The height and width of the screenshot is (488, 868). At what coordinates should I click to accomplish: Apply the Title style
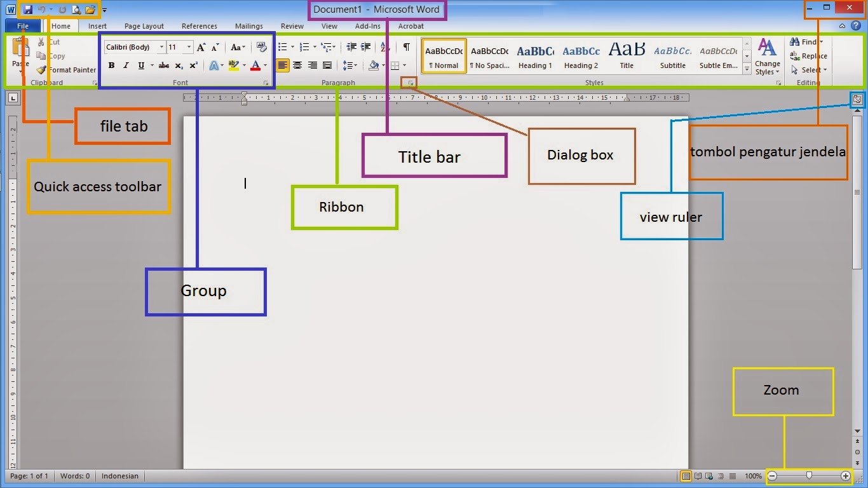627,57
